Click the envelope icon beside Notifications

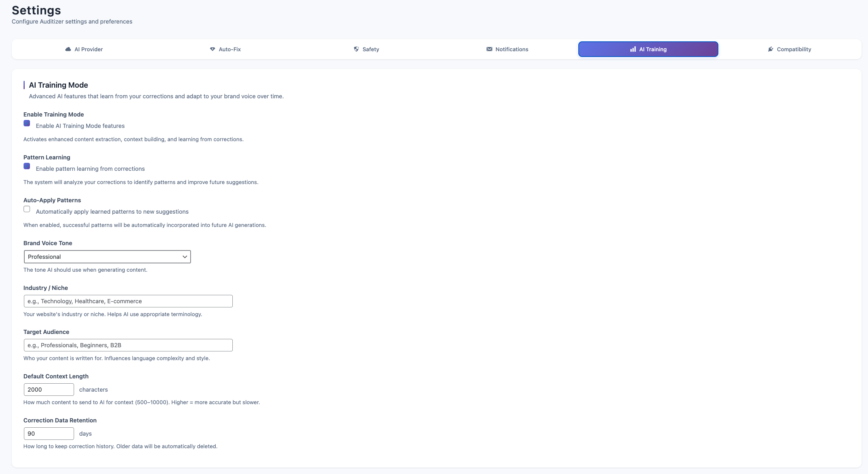[489, 49]
